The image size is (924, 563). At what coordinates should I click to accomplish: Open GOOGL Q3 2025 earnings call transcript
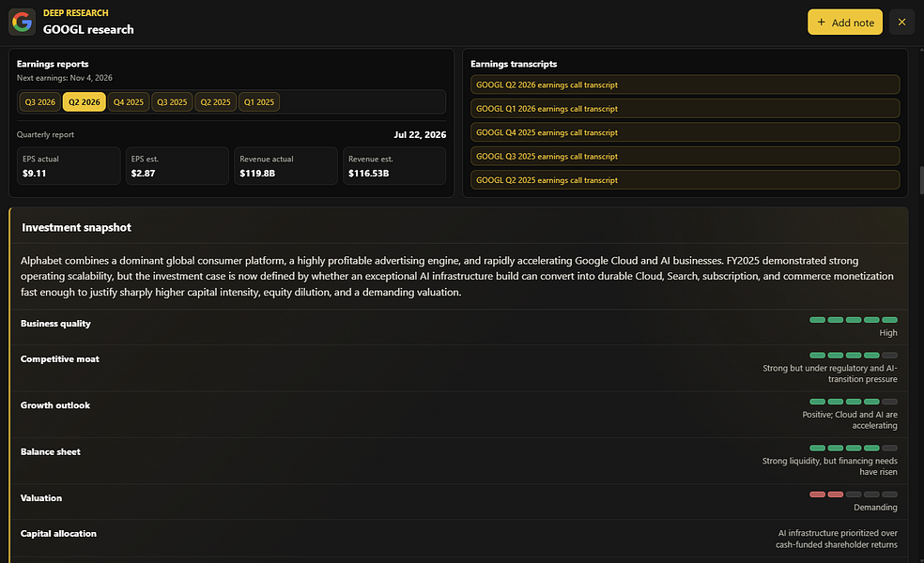click(685, 156)
